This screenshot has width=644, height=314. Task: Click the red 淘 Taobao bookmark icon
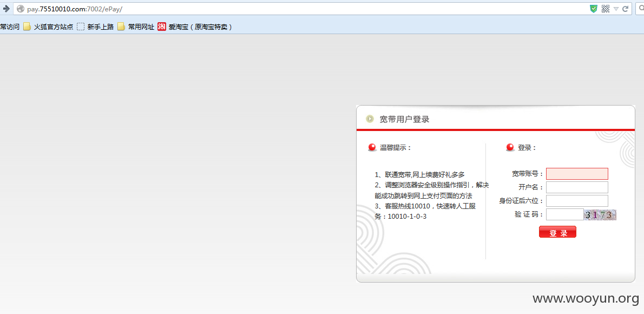[x=162, y=27]
